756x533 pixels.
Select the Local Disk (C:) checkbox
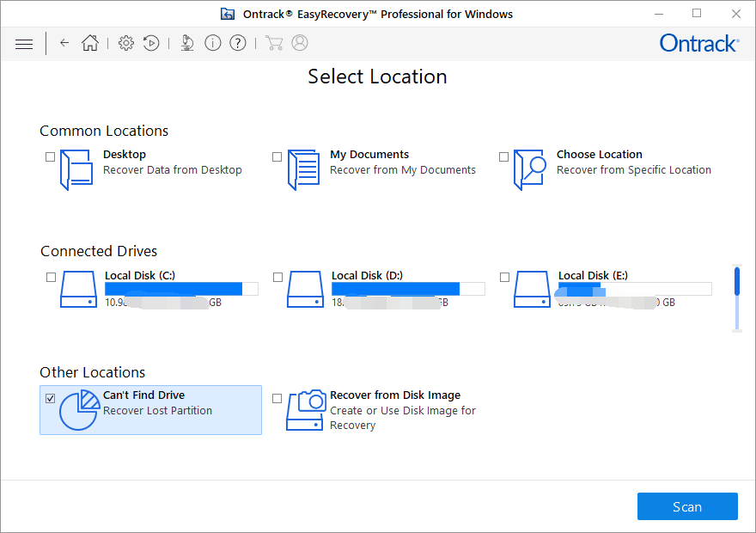[x=51, y=278]
